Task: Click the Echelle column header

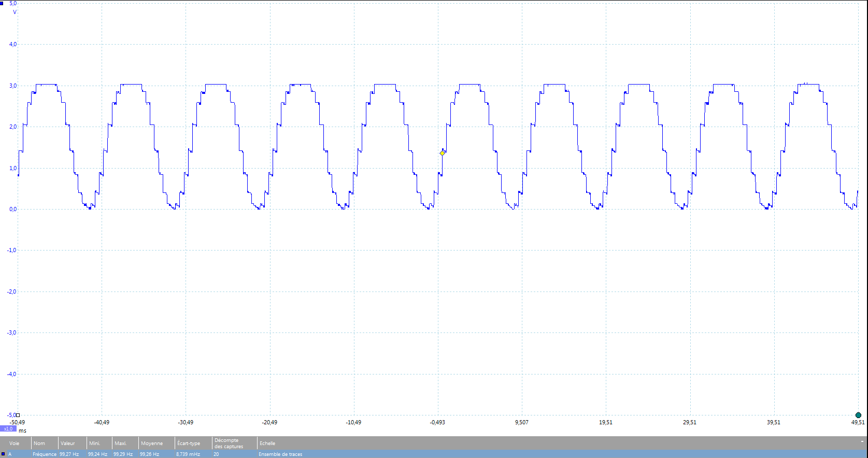Action: coord(267,443)
